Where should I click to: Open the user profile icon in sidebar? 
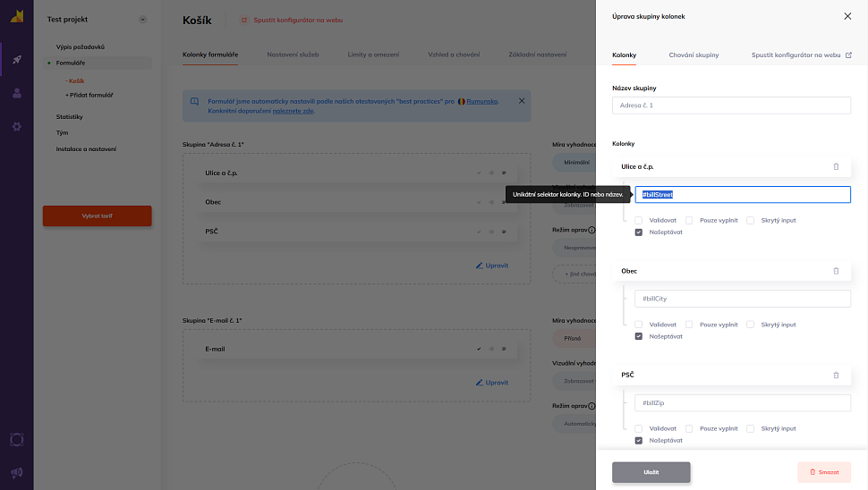tap(17, 93)
